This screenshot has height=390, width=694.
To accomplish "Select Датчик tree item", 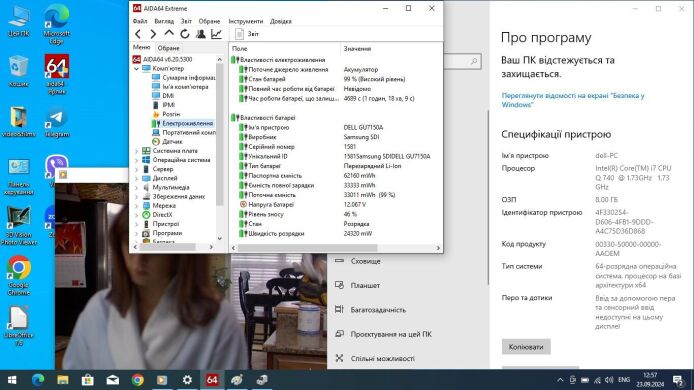I will 167,142.
